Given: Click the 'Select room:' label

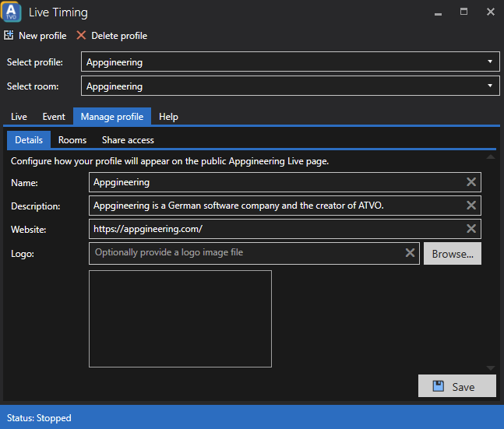Looking at the screenshot, I should [33, 86].
